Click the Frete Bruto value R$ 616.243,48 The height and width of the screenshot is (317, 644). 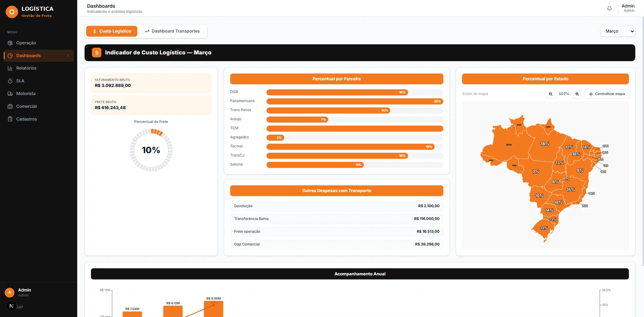click(x=110, y=108)
